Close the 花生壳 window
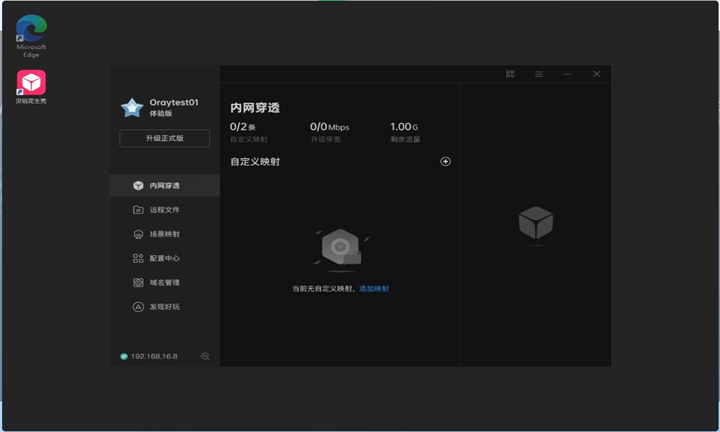Screen dimensions: 720x432 coord(596,74)
